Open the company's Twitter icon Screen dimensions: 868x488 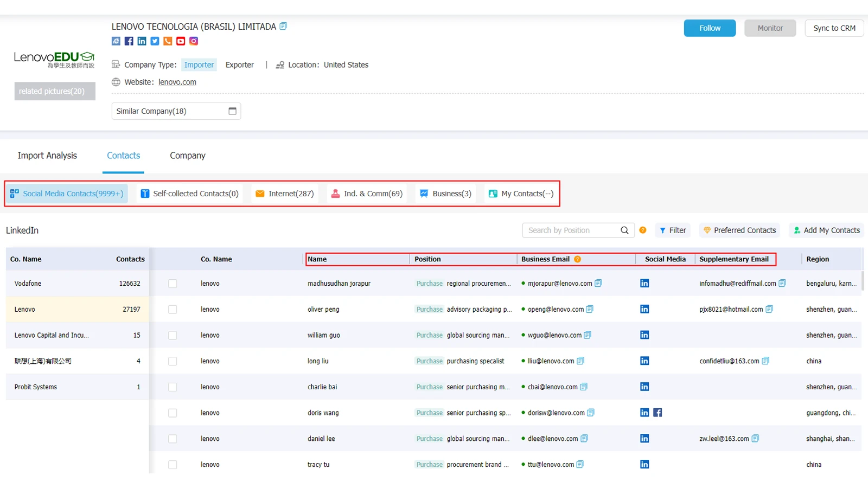tap(155, 41)
